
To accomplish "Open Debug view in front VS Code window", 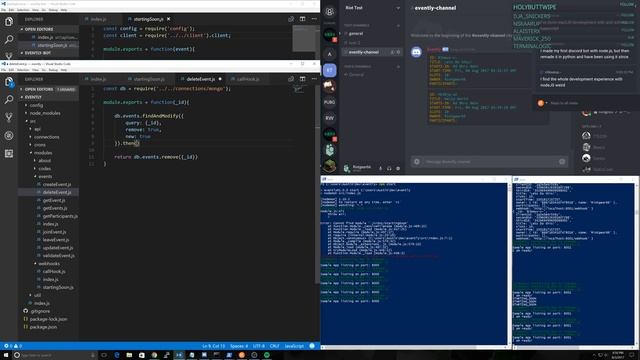I will point(9,136).
